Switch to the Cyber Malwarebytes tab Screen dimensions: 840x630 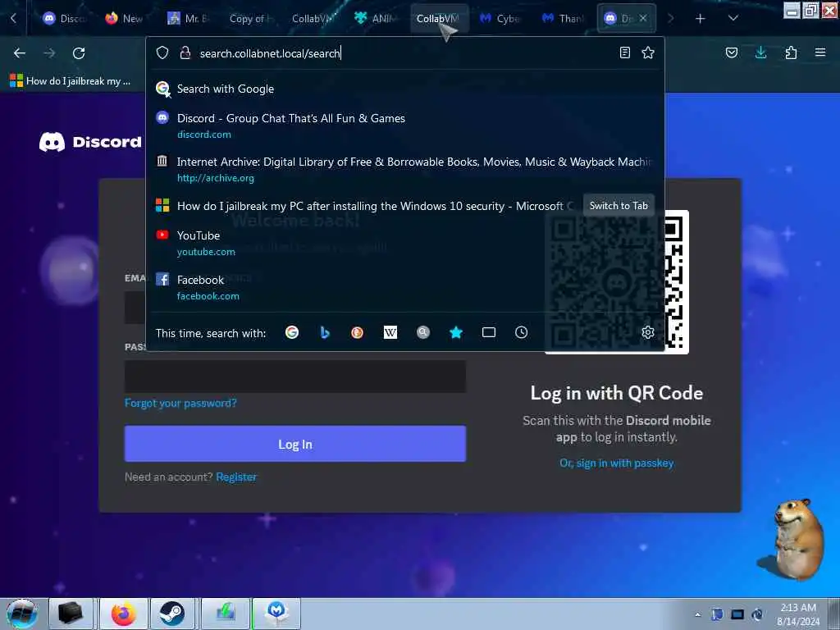tap(500, 19)
